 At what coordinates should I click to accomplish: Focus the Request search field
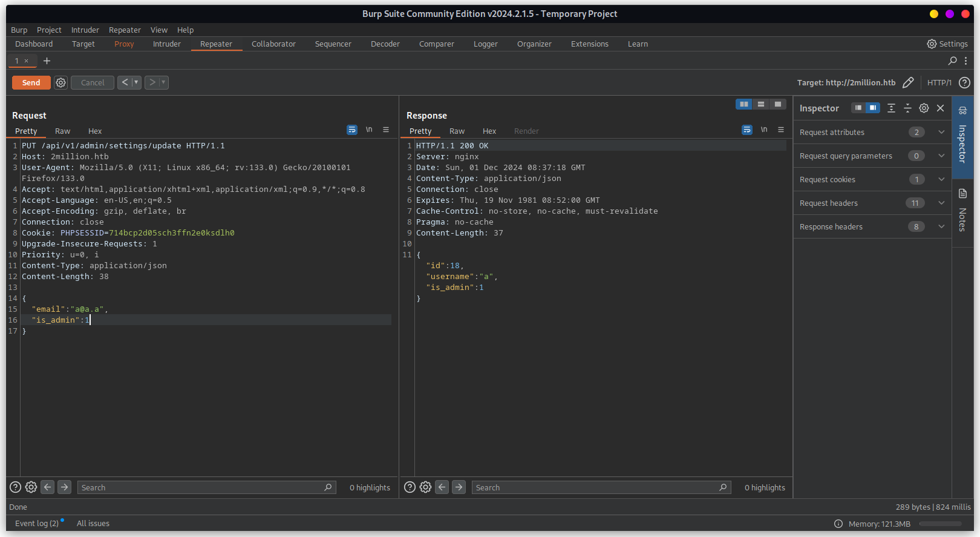click(x=206, y=487)
